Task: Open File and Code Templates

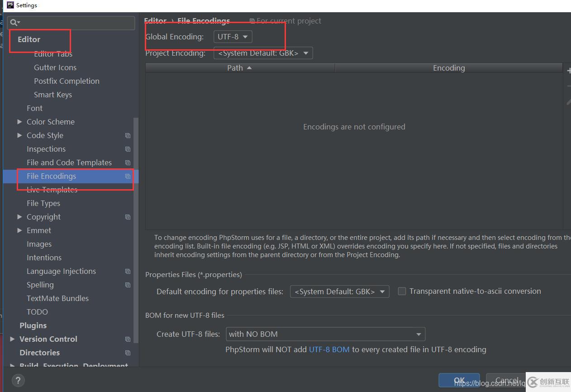Action: [69, 163]
